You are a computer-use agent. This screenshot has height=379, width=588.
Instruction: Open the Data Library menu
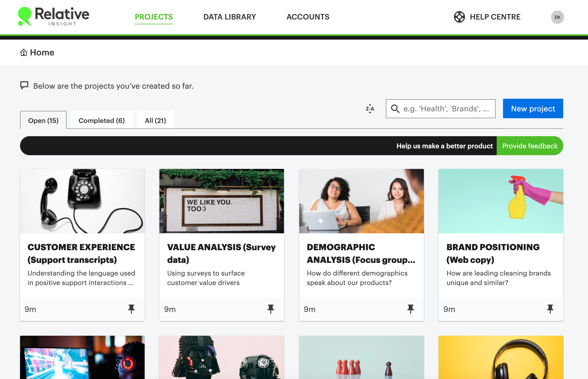230,17
